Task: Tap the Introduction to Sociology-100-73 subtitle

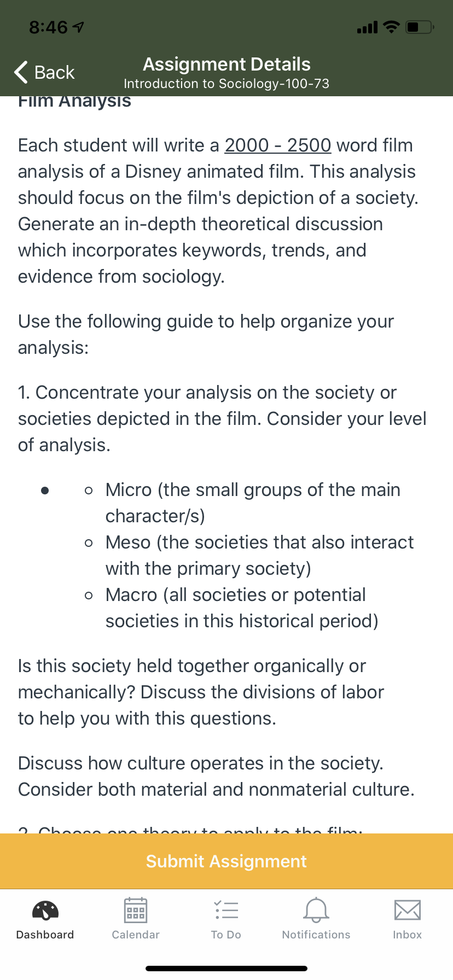Action: (x=226, y=84)
